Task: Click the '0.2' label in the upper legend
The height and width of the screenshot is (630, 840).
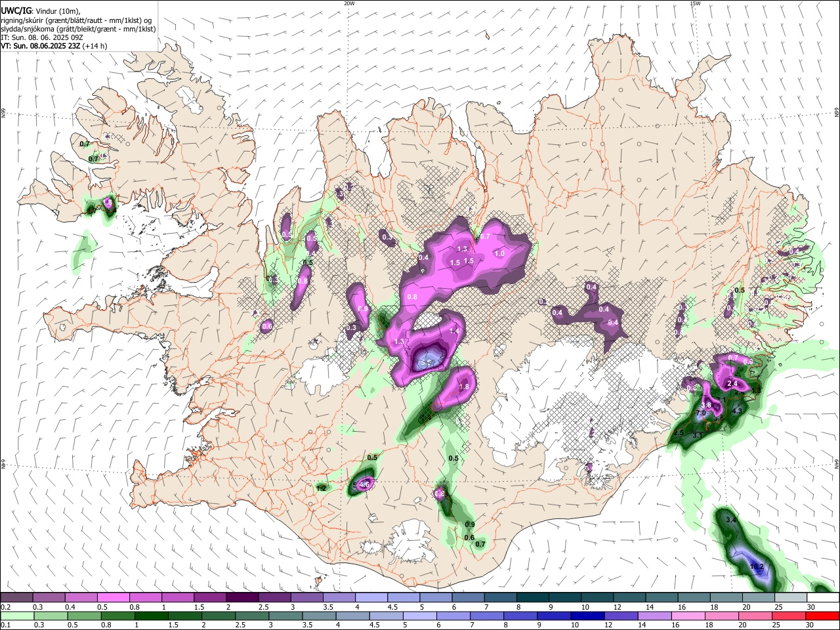Action: (5, 607)
